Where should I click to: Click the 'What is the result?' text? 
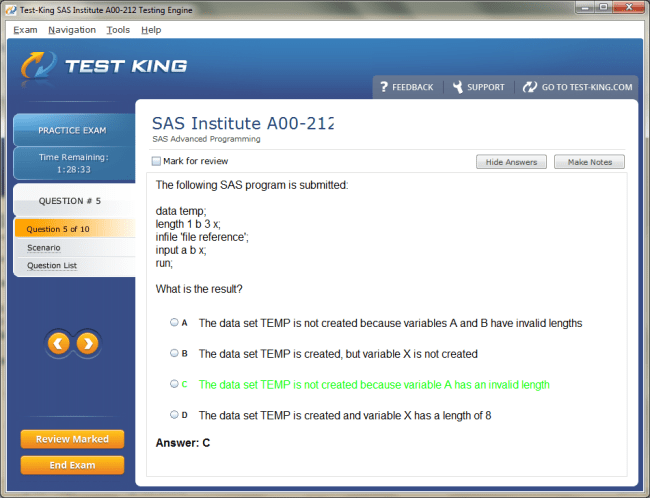[x=199, y=289]
